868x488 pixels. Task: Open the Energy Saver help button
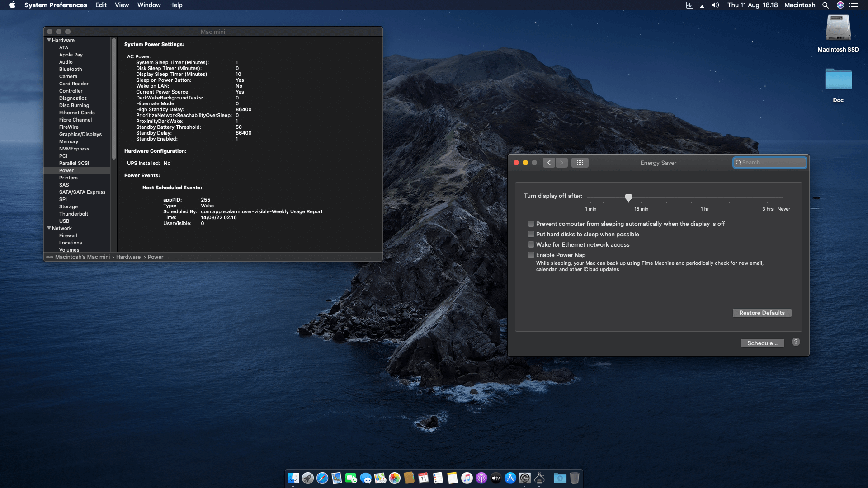(x=796, y=342)
